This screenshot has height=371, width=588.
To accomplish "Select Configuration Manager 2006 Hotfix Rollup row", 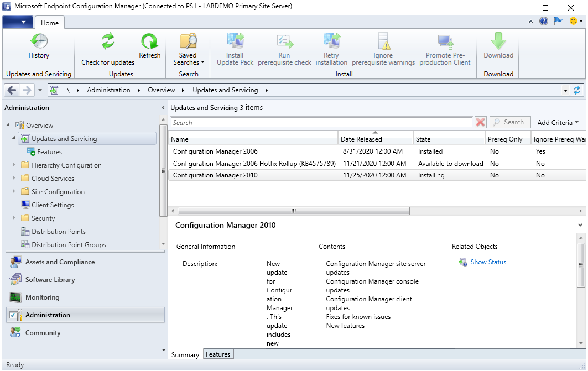I will click(254, 164).
